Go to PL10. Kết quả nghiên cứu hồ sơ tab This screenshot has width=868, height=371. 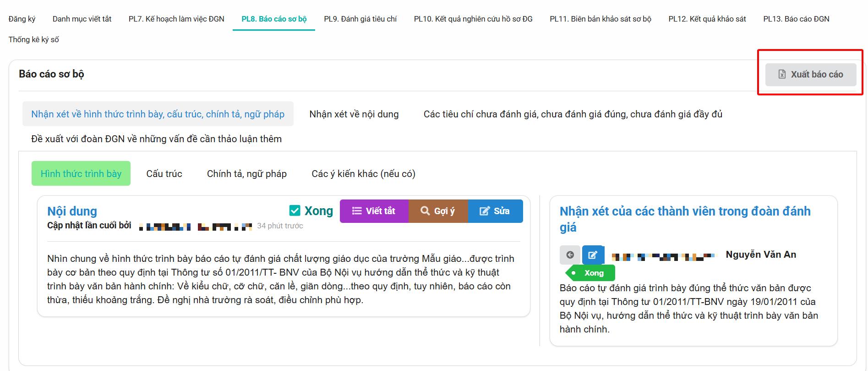click(473, 19)
